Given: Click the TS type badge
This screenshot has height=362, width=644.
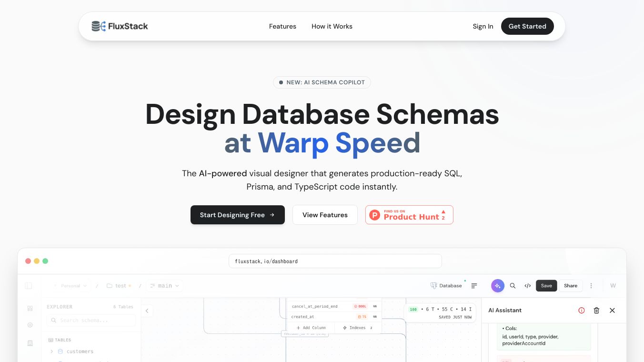Looking at the screenshot, I should pyautogui.click(x=362, y=317).
